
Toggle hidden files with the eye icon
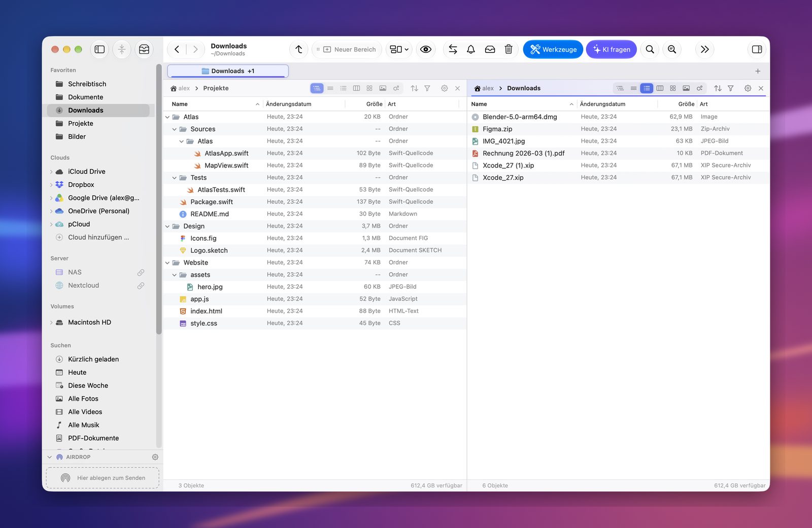(x=426, y=49)
